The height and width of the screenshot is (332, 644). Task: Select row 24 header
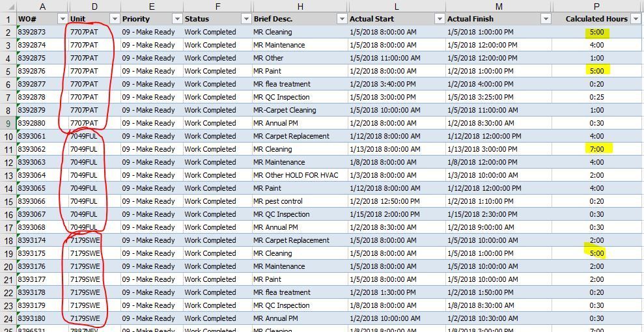[x=8, y=318]
